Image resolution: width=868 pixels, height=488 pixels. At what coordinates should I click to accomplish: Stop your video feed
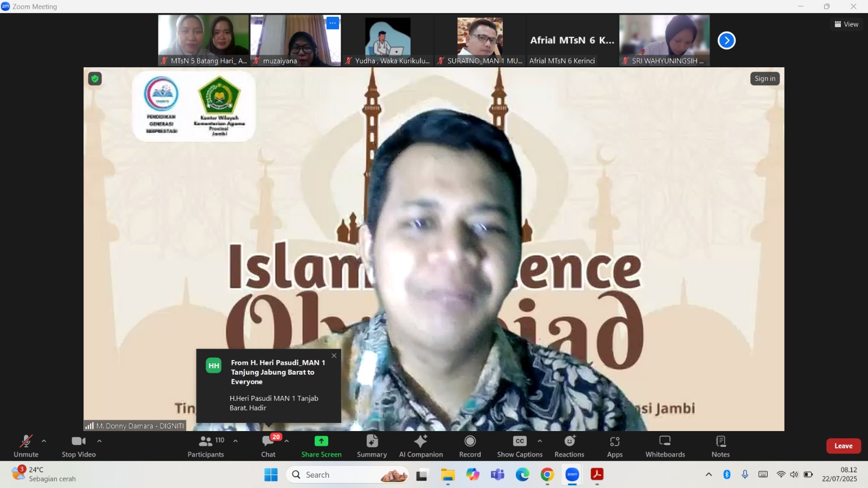click(x=78, y=446)
